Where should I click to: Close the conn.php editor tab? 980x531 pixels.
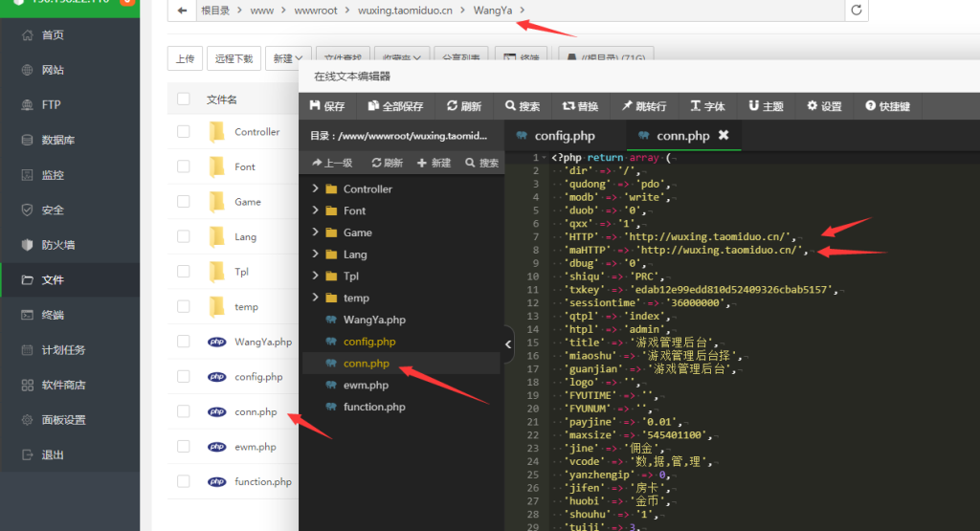724,135
